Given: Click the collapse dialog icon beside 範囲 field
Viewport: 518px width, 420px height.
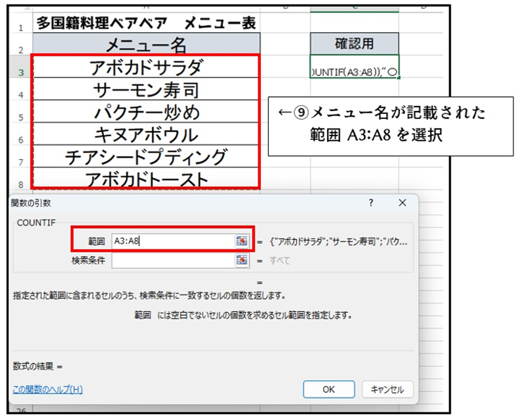Looking at the screenshot, I should 242,241.
